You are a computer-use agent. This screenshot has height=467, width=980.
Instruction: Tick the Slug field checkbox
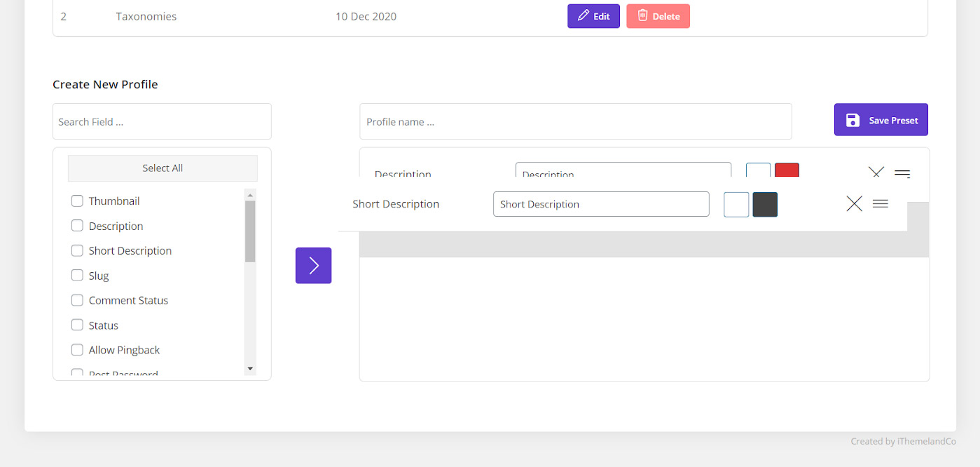77,276
